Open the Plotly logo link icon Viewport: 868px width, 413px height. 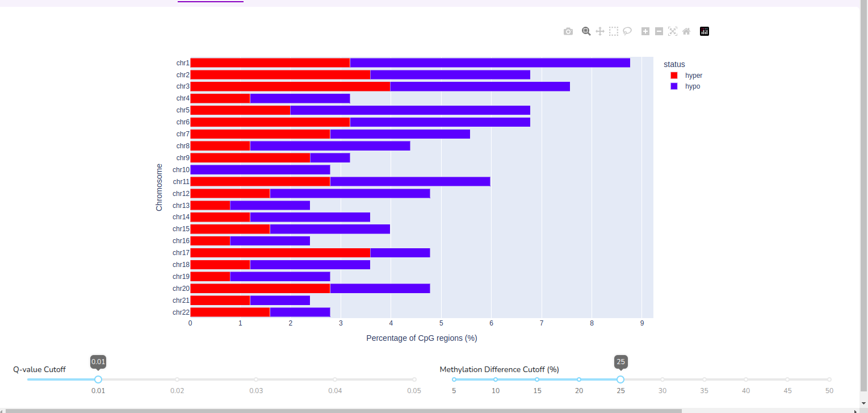(705, 31)
